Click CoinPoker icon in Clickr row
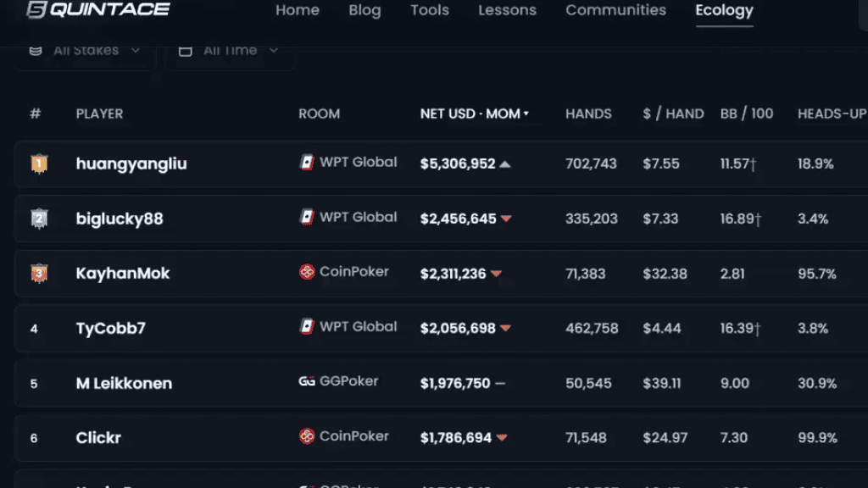This screenshot has width=868, height=488. pos(307,436)
